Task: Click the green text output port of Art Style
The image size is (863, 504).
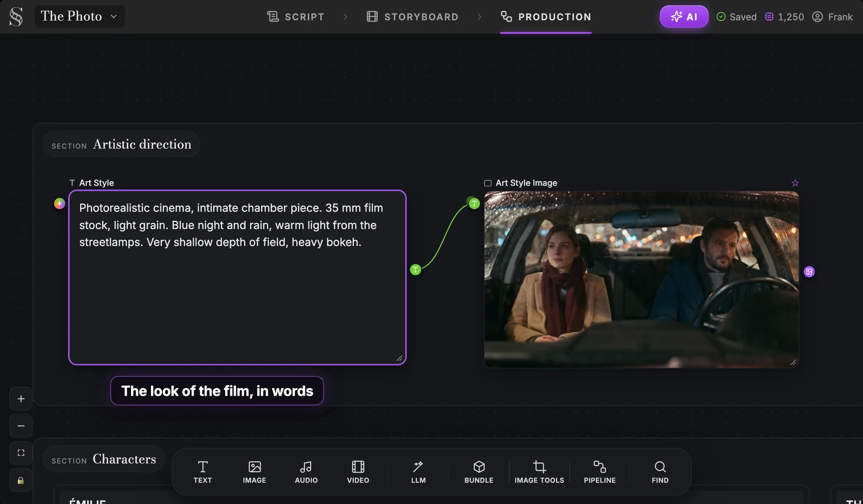Action: point(415,270)
